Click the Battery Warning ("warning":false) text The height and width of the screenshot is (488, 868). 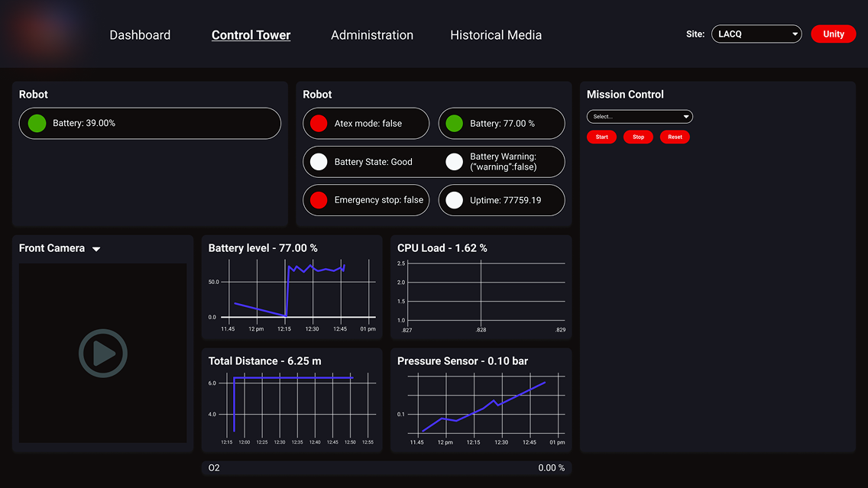coord(504,162)
